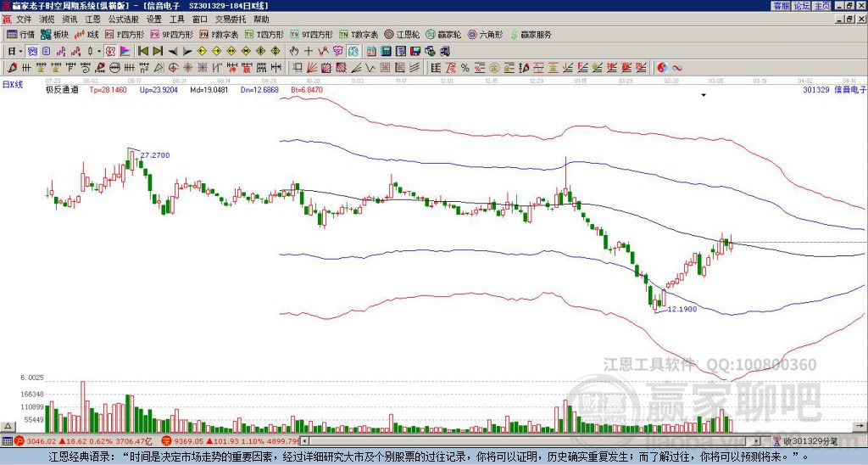Click the 301329 信音电子 stock label

(x=834, y=90)
